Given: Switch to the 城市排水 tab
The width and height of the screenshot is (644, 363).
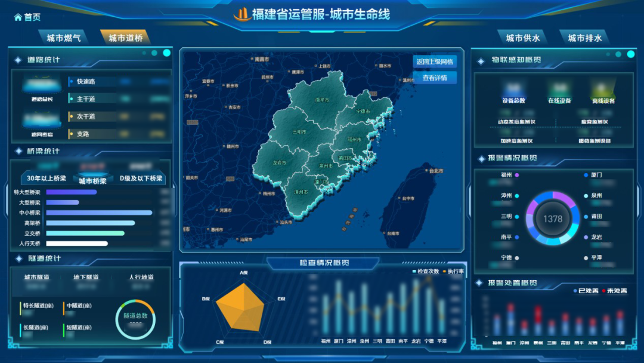Looking at the screenshot, I should [584, 38].
